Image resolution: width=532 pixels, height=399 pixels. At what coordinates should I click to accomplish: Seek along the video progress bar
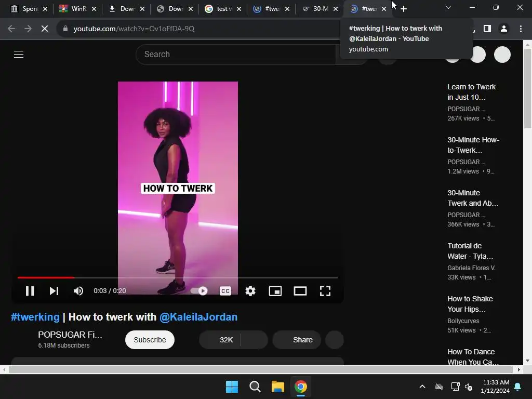[x=178, y=277]
